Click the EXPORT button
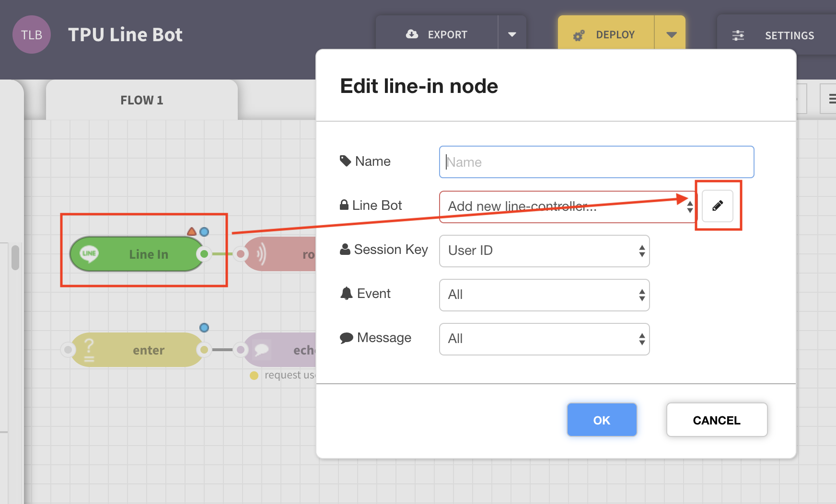The width and height of the screenshot is (836, 504). point(437,34)
